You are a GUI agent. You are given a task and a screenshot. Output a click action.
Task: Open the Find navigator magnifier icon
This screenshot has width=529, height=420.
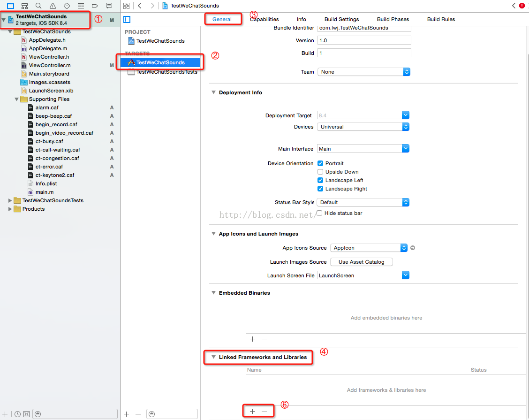(x=38, y=6)
